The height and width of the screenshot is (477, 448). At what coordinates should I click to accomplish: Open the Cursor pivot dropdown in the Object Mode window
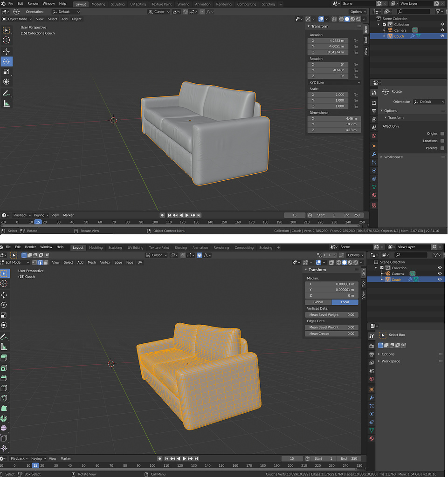pos(159,12)
